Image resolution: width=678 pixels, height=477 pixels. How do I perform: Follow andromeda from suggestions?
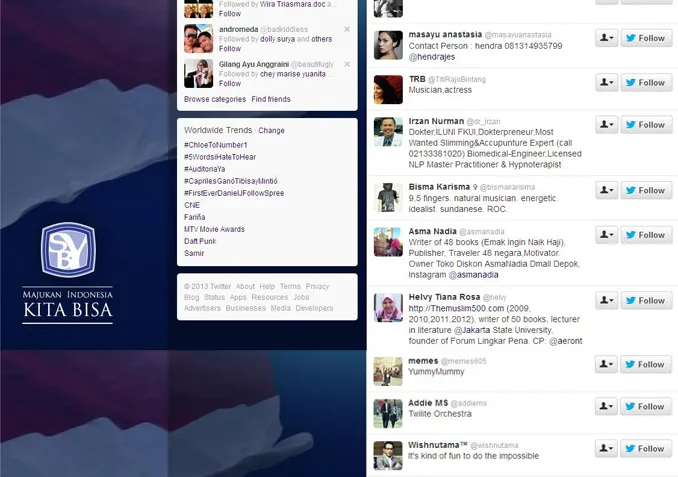[x=230, y=48]
